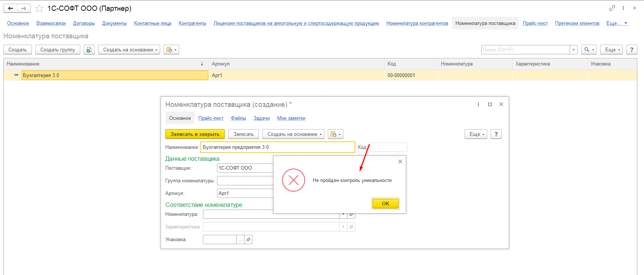Copy link to this object icon
The image size is (644, 275).
(612, 8)
